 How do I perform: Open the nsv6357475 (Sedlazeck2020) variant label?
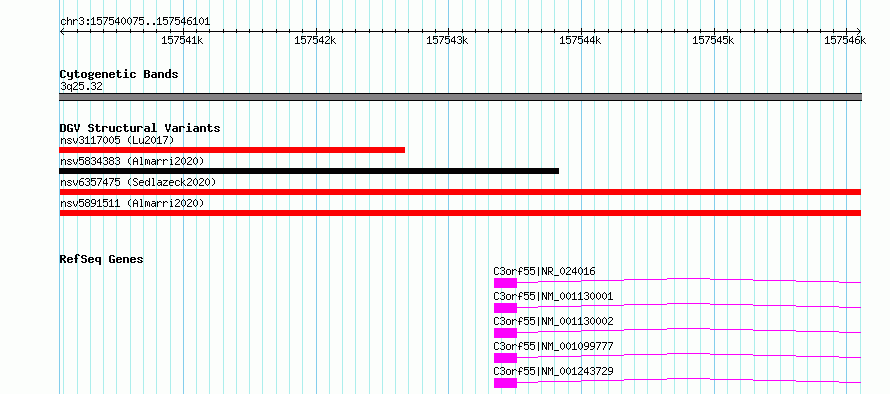pyautogui.click(x=138, y=182)
